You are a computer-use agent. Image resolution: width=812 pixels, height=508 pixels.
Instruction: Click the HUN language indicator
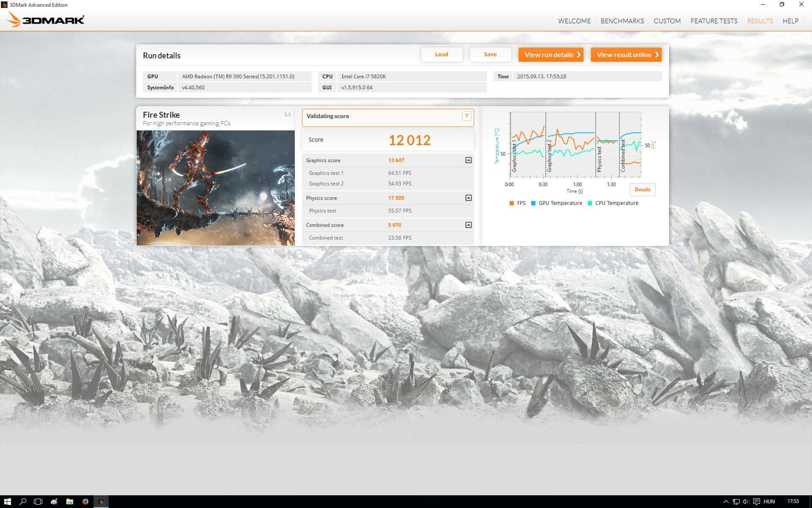pos(769,502)
